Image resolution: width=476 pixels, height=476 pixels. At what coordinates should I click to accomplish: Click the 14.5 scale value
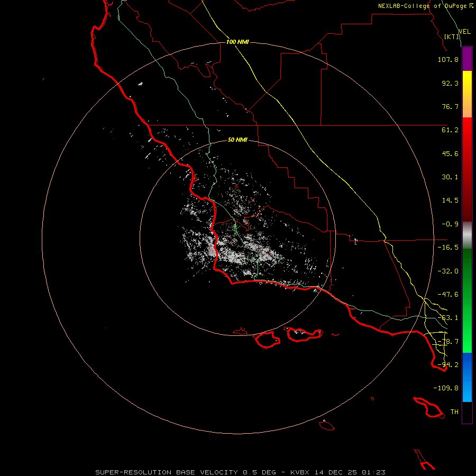(x=450, y=200)
